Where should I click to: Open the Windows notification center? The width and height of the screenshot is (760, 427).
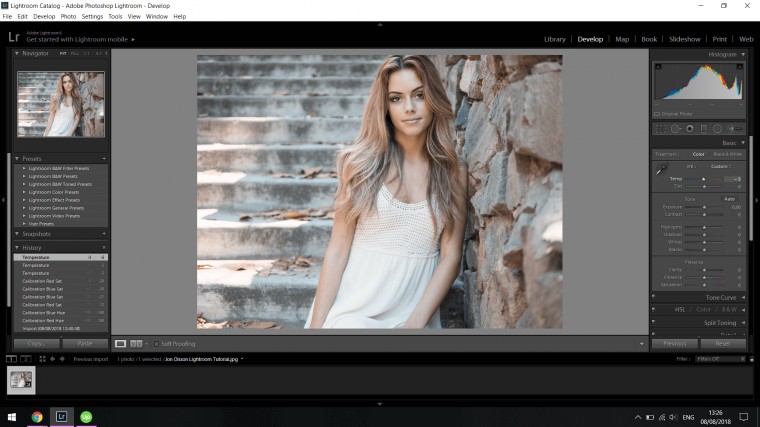[744, 417]
